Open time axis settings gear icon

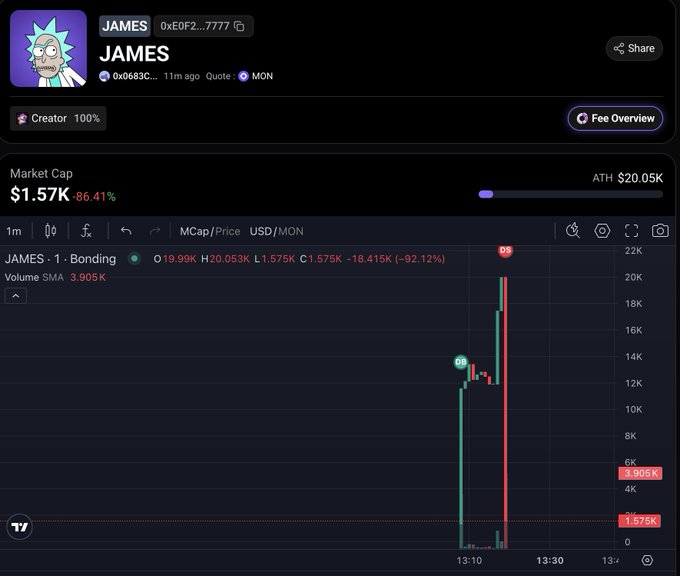click(x=647, y=560)
